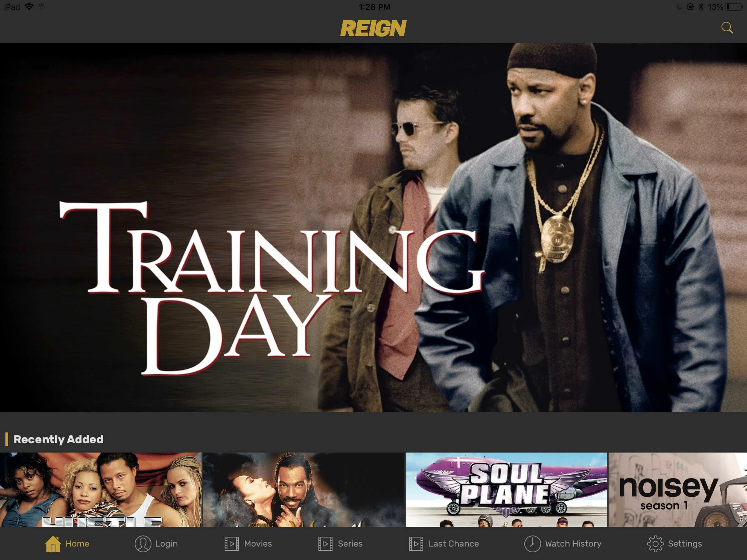
Task: Open the Watch History tab label
Action: pyautogui.click(x=573, y=543)
